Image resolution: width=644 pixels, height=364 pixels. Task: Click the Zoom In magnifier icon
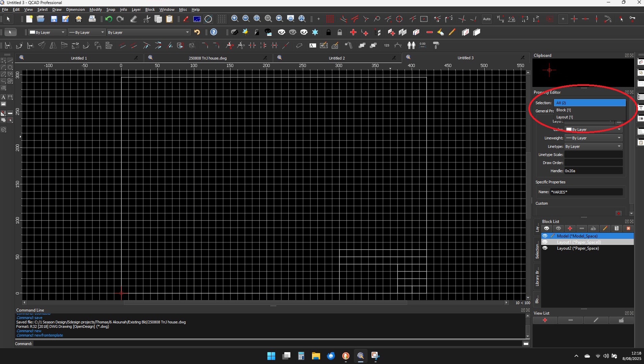coord(235,19)
